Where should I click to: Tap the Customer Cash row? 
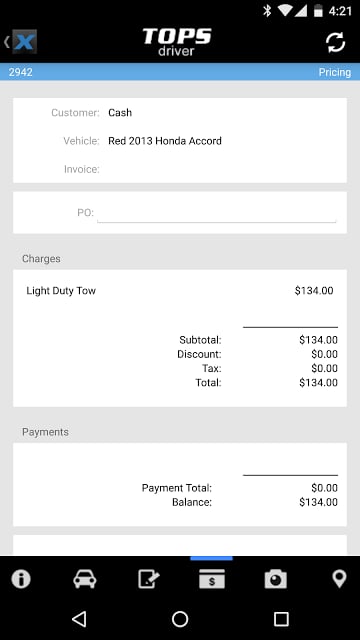[x=180, y=113]
